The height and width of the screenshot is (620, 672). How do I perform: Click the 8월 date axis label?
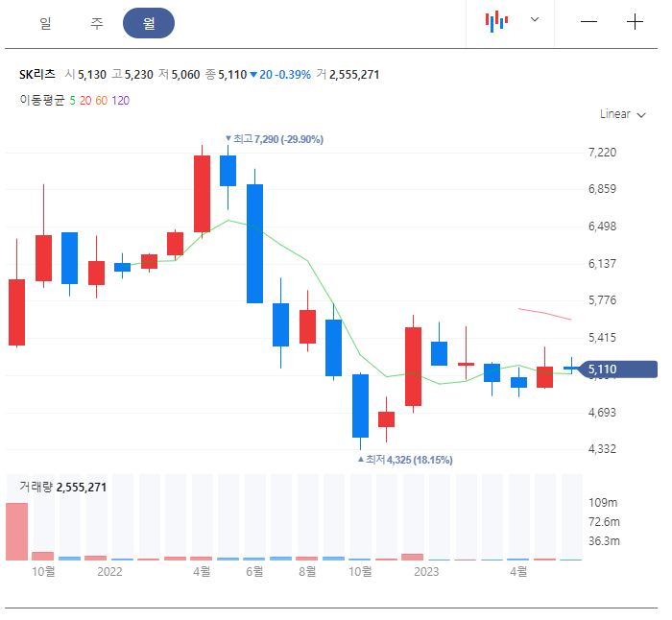307,572
